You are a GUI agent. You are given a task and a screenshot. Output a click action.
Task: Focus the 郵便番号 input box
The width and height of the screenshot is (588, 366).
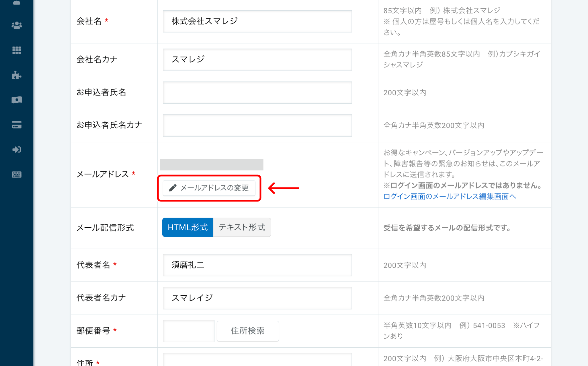pyautogui.click(x=188, y=331)
